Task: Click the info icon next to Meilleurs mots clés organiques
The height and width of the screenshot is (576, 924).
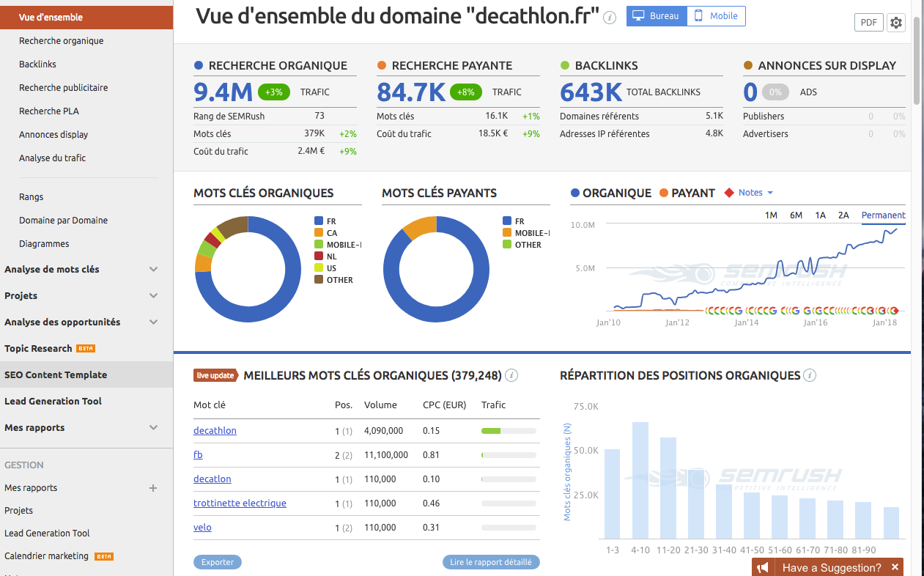Action: coord(511,375)
